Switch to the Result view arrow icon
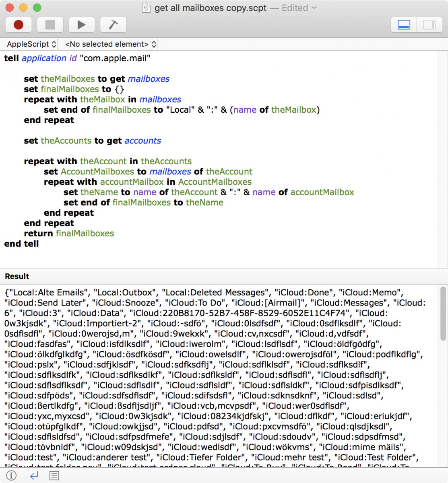The height and width of the screenshot is (483, 448). click(x=34, y=476)
